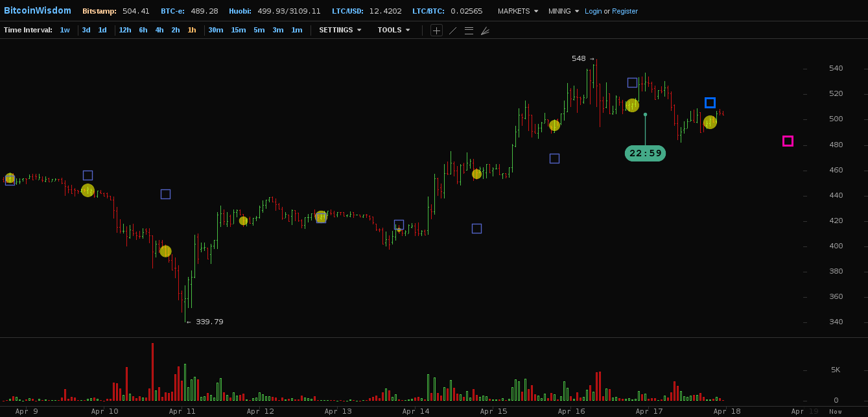868x417 pixels.
Task: Click the Login link
Action: (x=593, y=11)
